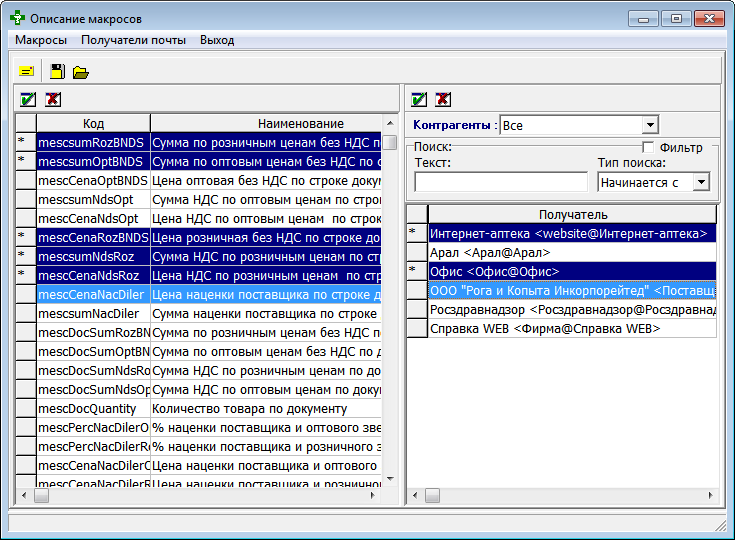Open the Получатели почты menu
Screen dimensions: 735x540
tap(133, 40)
